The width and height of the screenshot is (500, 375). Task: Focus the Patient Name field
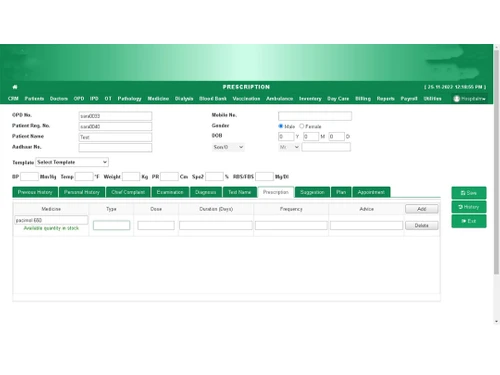(115, 137)
